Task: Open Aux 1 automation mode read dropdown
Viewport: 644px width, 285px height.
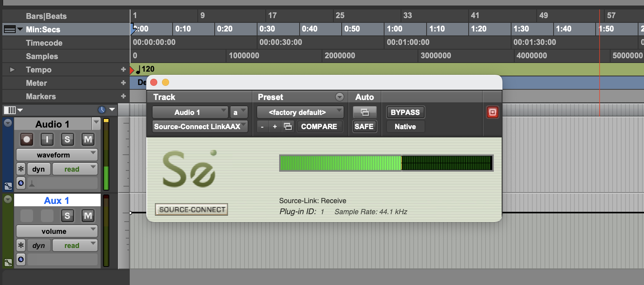Action: tap(75, 245)
